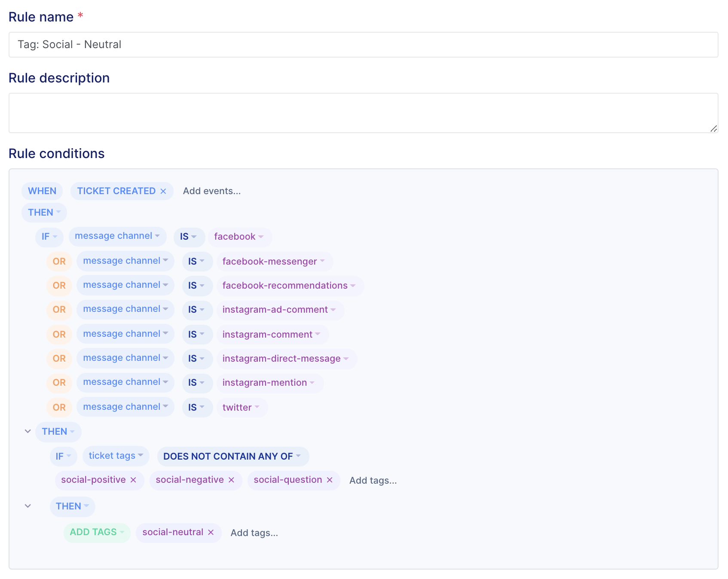Open the facebook-recommendations value dropdown

[x=290, y=286]
